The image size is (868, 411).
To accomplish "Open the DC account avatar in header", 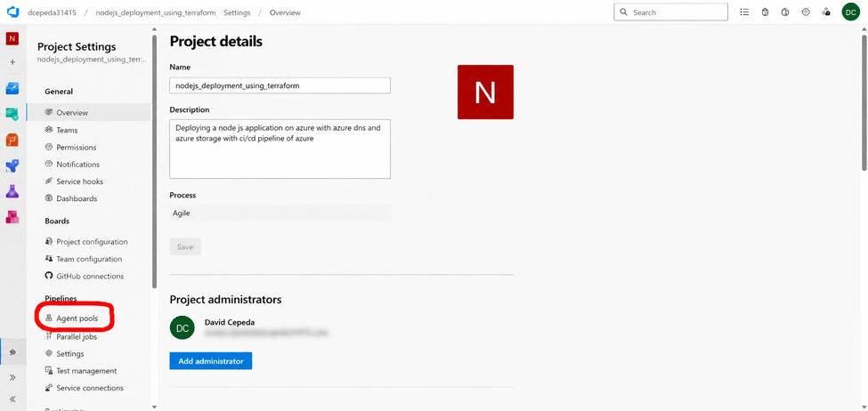I will coord(851,12).
